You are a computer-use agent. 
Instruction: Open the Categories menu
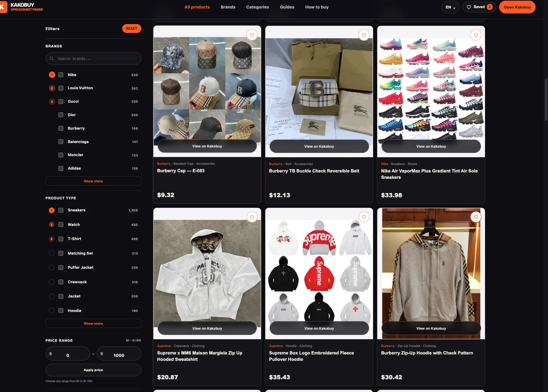point(258,7)
